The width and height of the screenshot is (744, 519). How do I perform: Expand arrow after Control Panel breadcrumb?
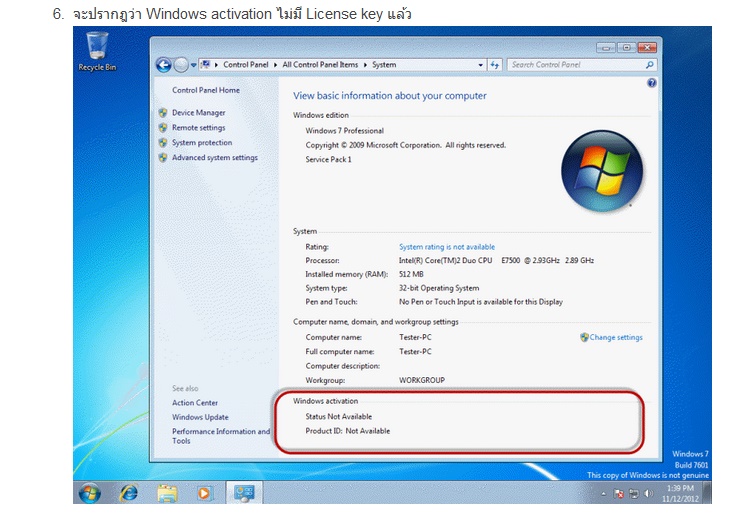275,65
